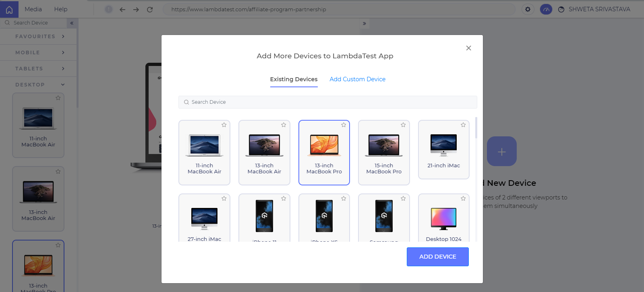Choose 15-inch MacBook Pro device
644x292 pixels.
384,153
